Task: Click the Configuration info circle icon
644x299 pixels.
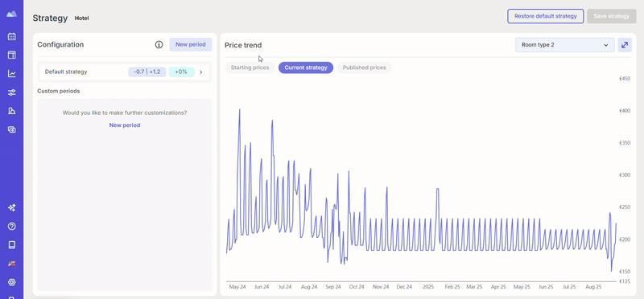Action: (x=159, y=45)
